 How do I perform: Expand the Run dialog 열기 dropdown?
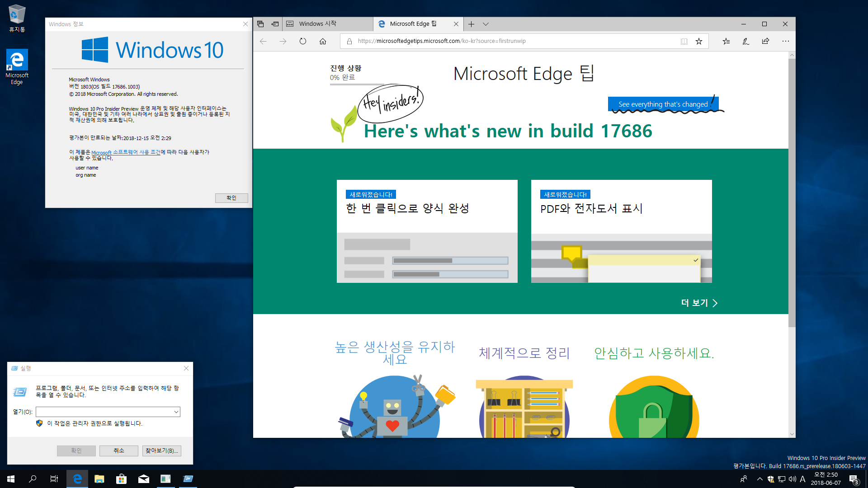[x=176, y=412]
